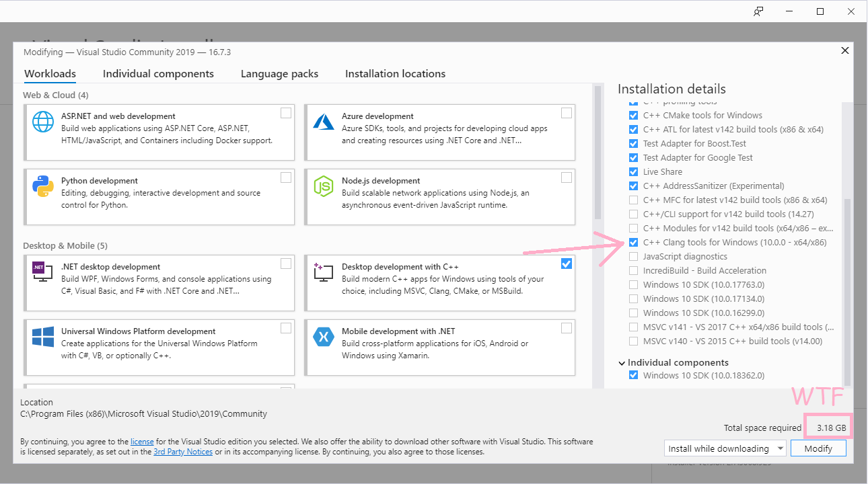Viewport: 868px width, 484px height.
Task: Click the Xamarin mobile development icon
Action: [x=324, y=337]
